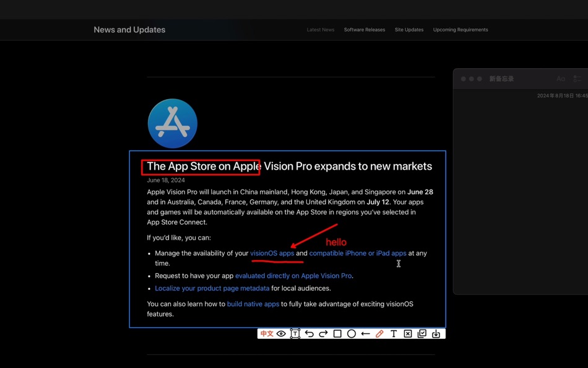The image size is (588, 368).
Task: Select the orange pencil drawing tool
Action: click(x=379, y=333)
